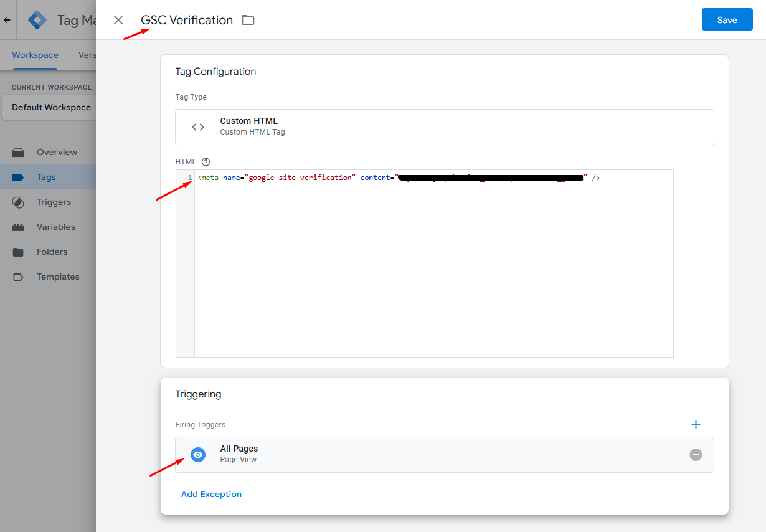Select the All Pages trigger row

click(445, 455)
